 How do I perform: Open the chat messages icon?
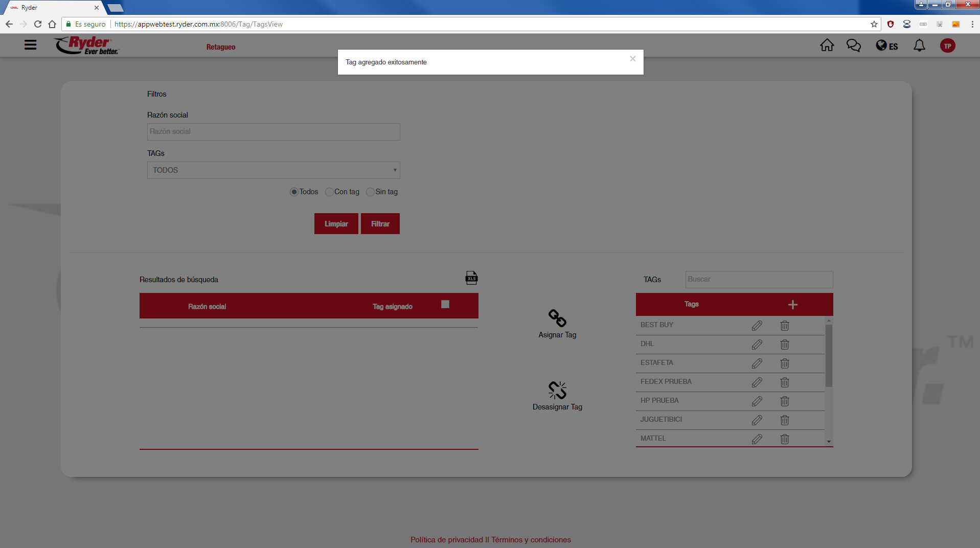853,45
